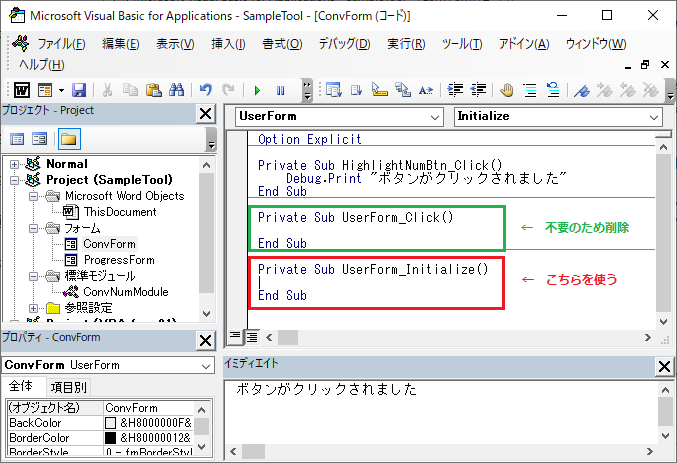Click the Undo arrow icon
The width and height of the screenshot is (677, 463).
point(206,90)
